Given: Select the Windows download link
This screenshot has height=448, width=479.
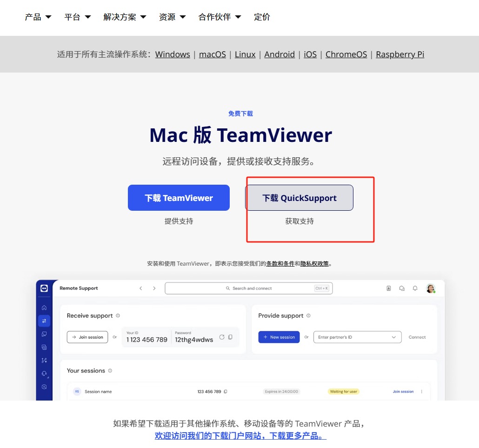Looking at the screenshot, I should pyautogui.click(x=173, y=54).
